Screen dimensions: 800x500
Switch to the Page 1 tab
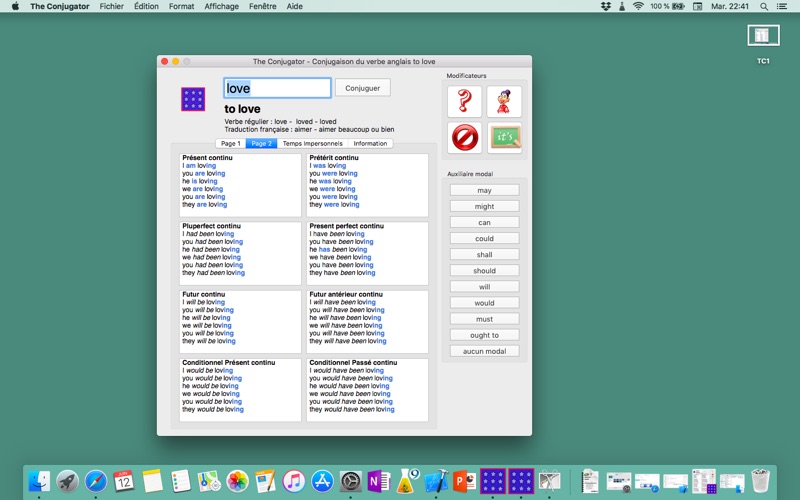point(231,144)
